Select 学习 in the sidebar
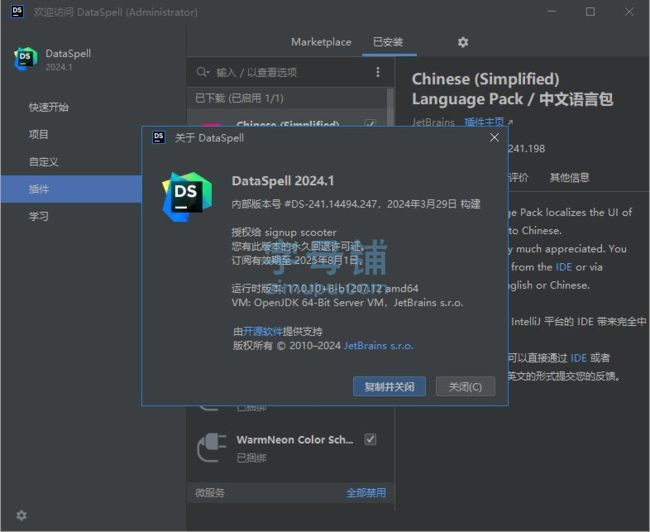 (x=39, y=216)
